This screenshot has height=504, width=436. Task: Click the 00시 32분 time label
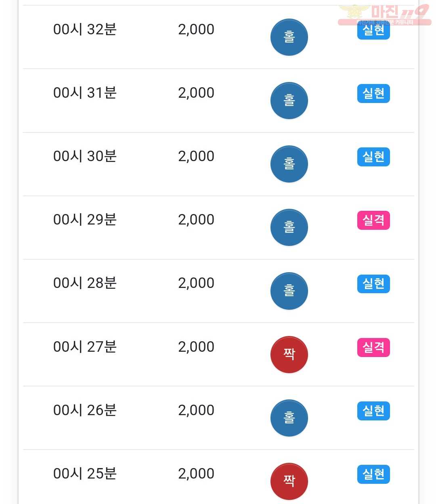[x=85, y=29]
